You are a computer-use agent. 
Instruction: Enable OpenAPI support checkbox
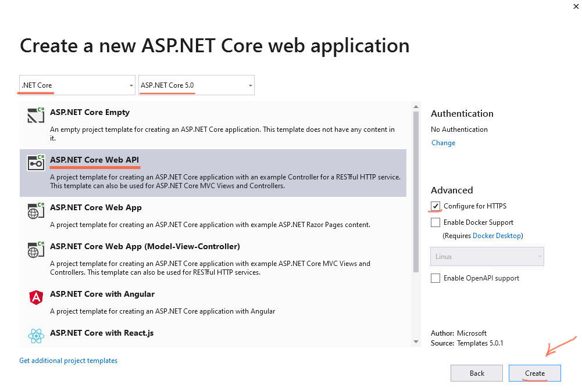pyautogui.click(x=435, y=278)
